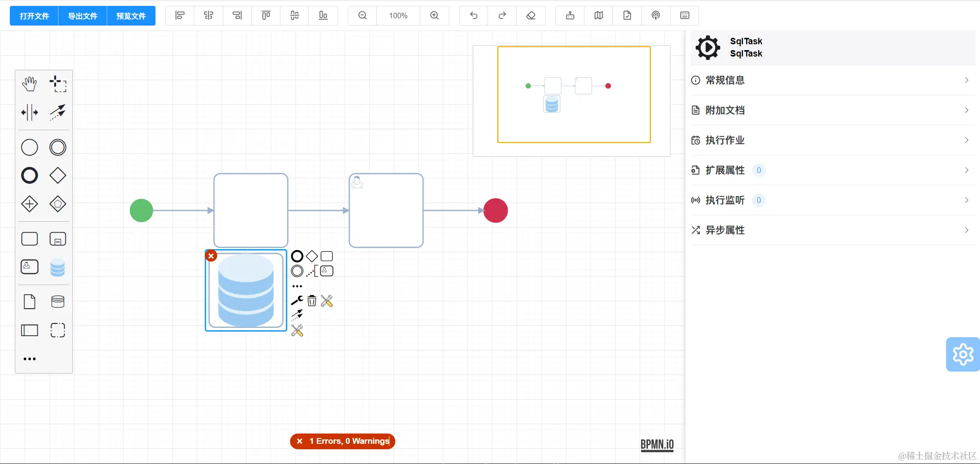Pick the blue SQL task from the palette
This screenshot has width=980, height=464.
(58, 267)
